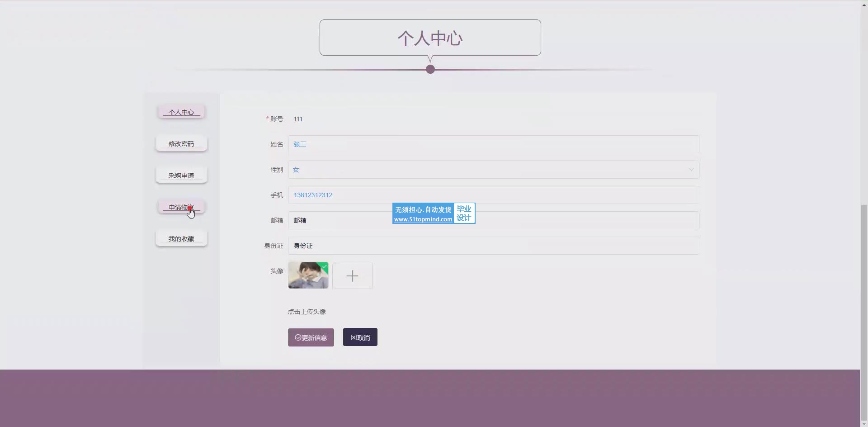This screenshot has width=868, height=427.
Task: Click the green checkmark on avatar image
Action: [324, 266]
